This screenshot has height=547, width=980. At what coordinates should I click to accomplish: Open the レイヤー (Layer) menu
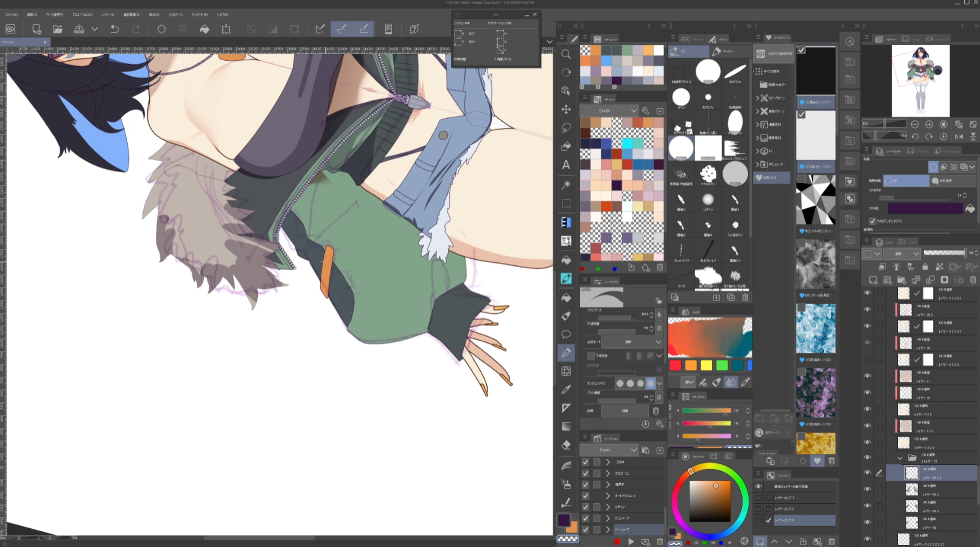click(x=108, y=15)
